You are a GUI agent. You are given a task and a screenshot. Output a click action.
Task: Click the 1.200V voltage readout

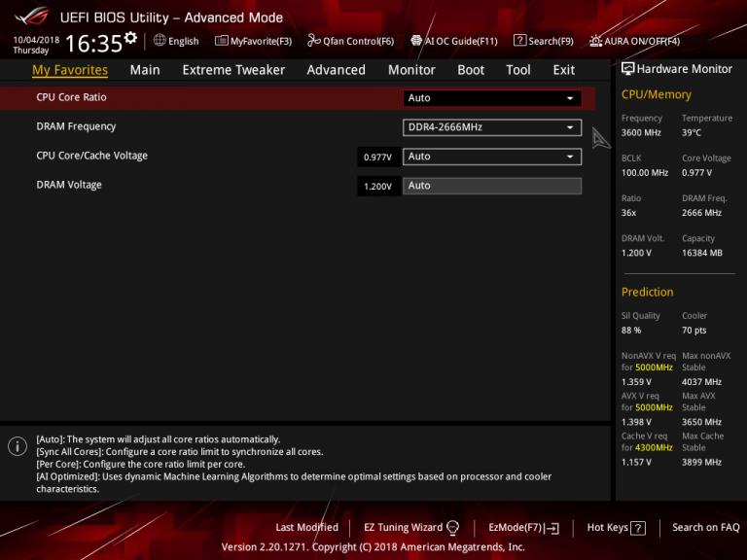pyautogui.click(x=377, y=187)
